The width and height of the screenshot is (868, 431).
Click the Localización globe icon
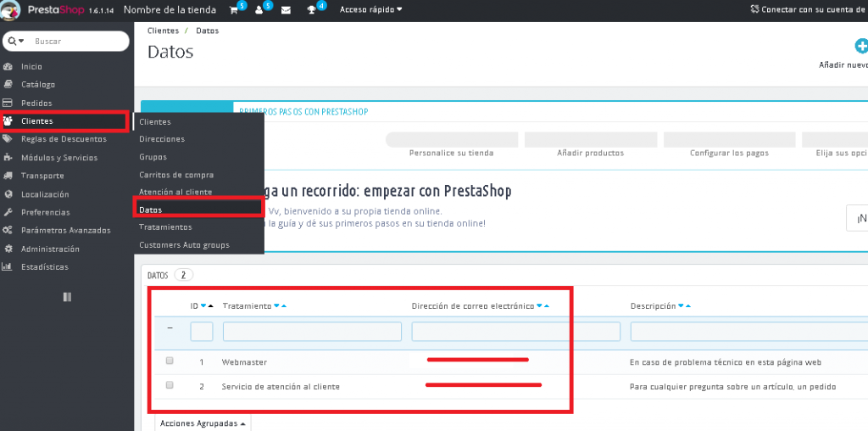(8, 194)
